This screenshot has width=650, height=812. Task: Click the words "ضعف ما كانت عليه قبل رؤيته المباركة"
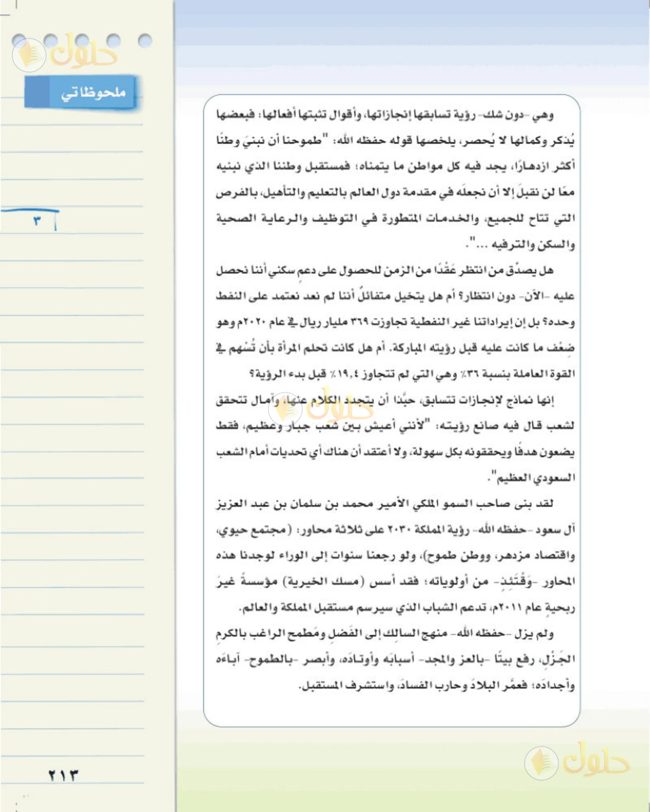(483, 348)
